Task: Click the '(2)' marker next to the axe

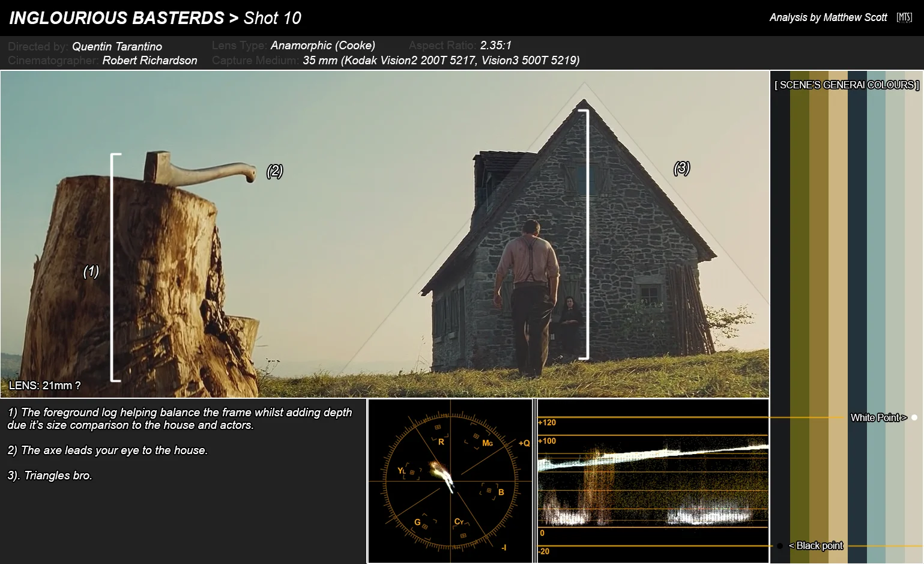Action: (x=275, y=171)
